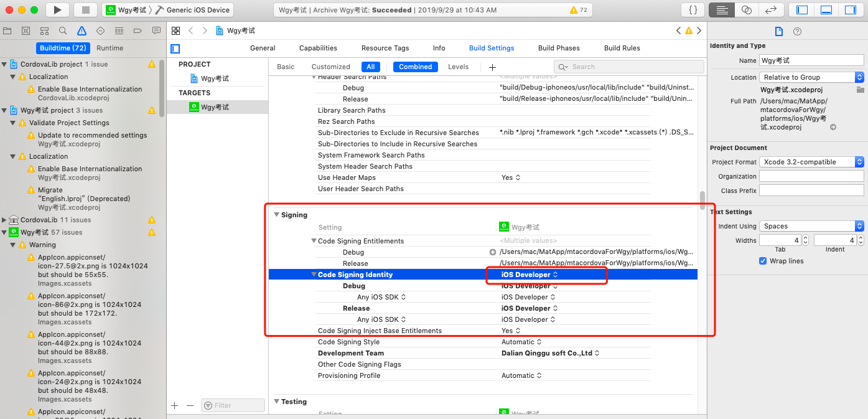Viewport: 868px width, 419px height.
Task: Open the Capabilities tab
Action: coord(318,48)
